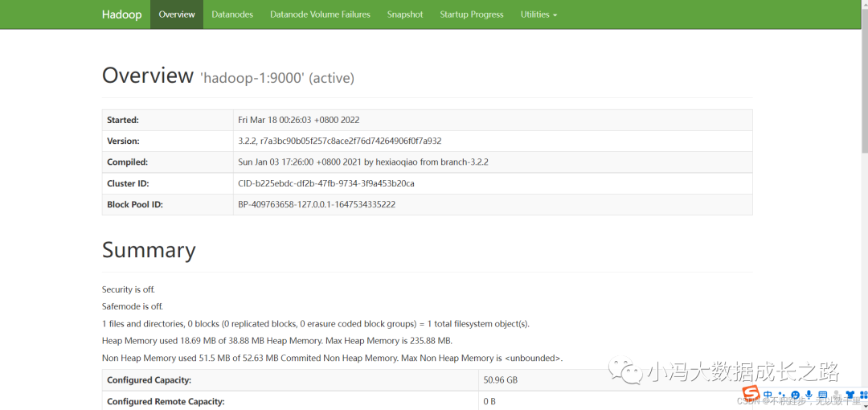Expand the Utilities dropdown menu
The image size is (868, 410).
(538, 14)
